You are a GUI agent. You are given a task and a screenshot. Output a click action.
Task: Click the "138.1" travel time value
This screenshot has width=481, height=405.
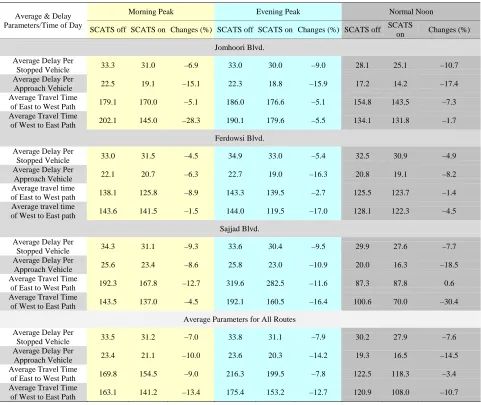point(108,193)
